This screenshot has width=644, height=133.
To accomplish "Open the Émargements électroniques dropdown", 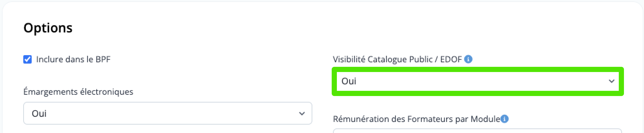I will (168, 113).
